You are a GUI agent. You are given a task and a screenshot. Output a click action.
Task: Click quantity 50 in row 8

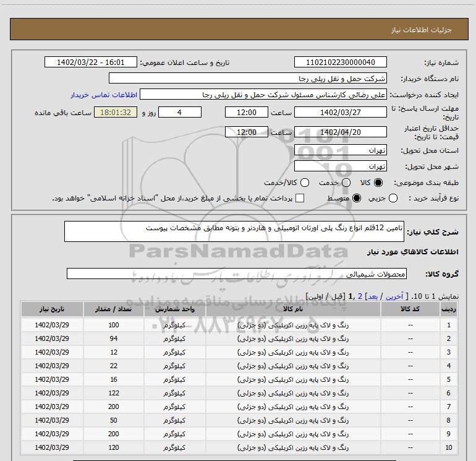pos(114,420)
